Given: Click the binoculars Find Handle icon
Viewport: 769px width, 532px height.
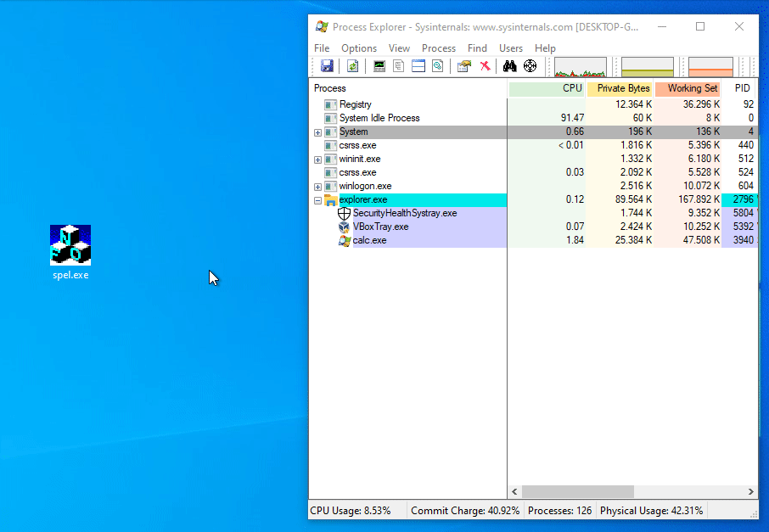Looking at the screenshot, I should (x=510, y=65).
